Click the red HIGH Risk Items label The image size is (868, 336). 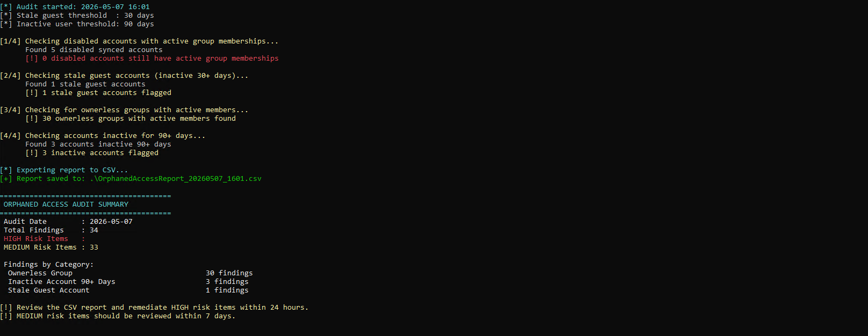click(x=36, y=239)
